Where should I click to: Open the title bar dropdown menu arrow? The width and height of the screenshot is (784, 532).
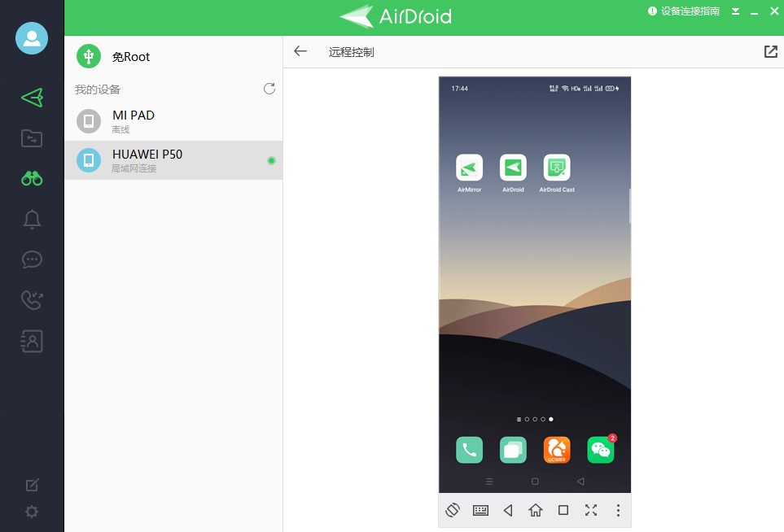pos(735,11)
